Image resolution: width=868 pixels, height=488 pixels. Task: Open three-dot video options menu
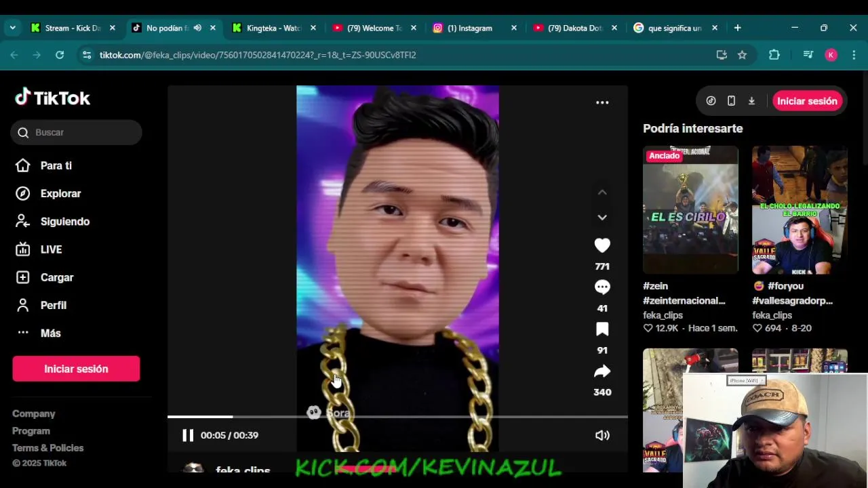tap(602, 102)
